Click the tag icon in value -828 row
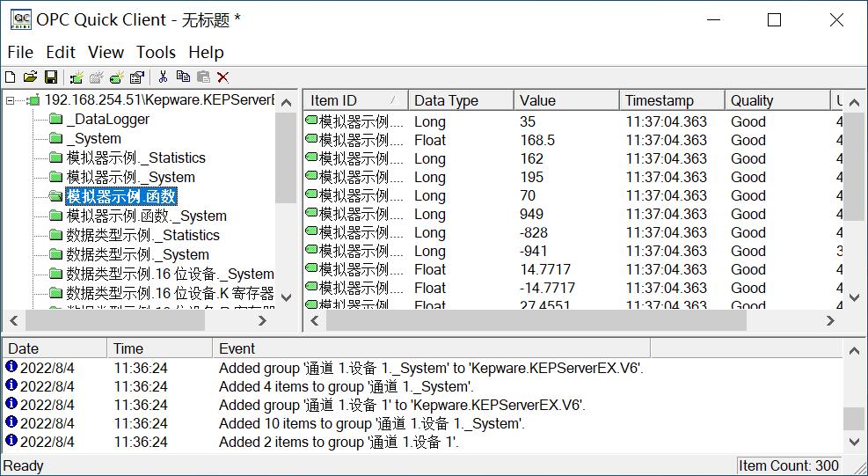 (311, 231)
